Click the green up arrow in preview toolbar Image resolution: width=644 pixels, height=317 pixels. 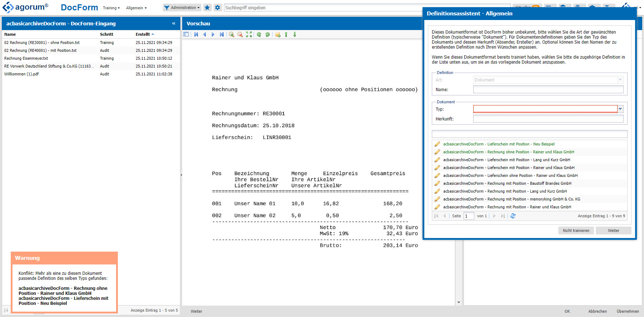[x=286, y=34]
